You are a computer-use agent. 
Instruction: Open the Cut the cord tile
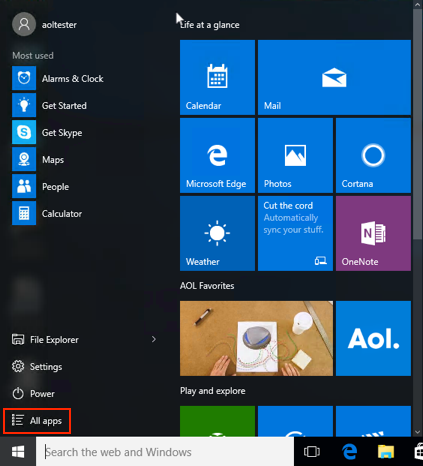tap(295, 233)
